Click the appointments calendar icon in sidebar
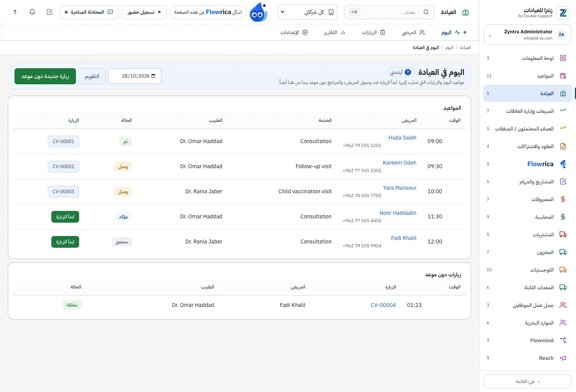 (x=563, y=76)
